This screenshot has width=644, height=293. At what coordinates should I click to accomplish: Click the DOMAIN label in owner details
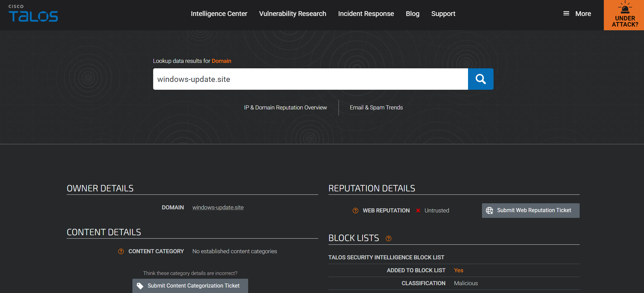[x=173, y=207]
